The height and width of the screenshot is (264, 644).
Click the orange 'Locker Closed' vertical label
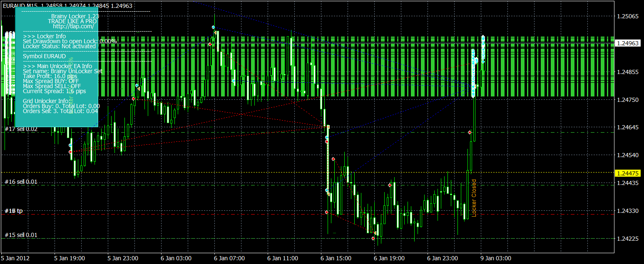click(474, 198)
